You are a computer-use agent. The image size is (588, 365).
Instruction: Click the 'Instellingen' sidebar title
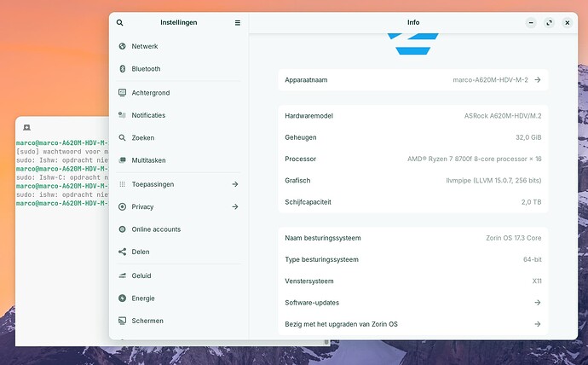(x=178, y=22)
